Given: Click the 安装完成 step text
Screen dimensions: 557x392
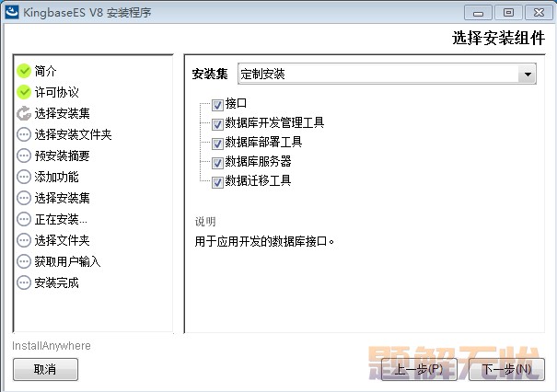Looking at the screenshot, I should (56, 282).
